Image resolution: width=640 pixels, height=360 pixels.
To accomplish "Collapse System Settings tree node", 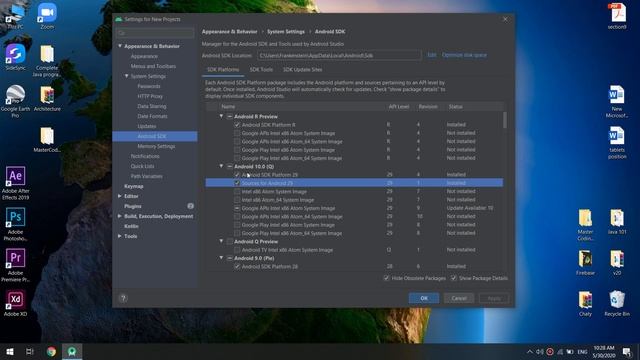I will 127,76.
